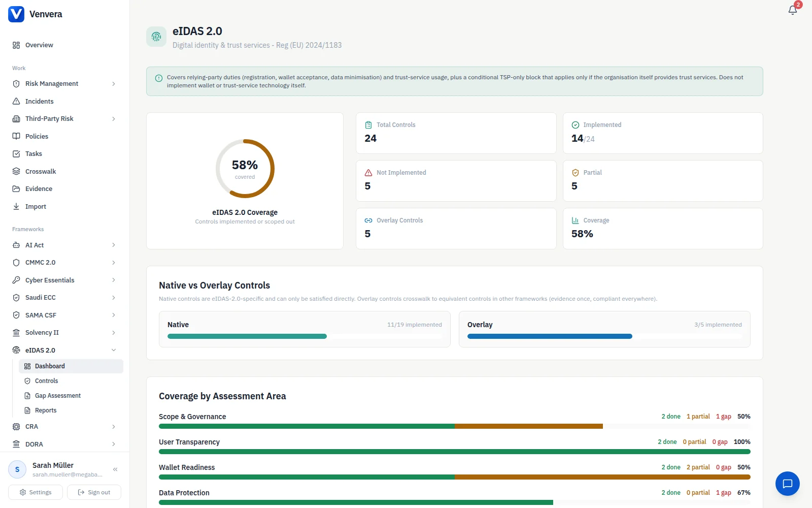The height and width of the screenshot is (508, 812).
Task: Click the User Transparency coverage bar
Action: [455, 452]
